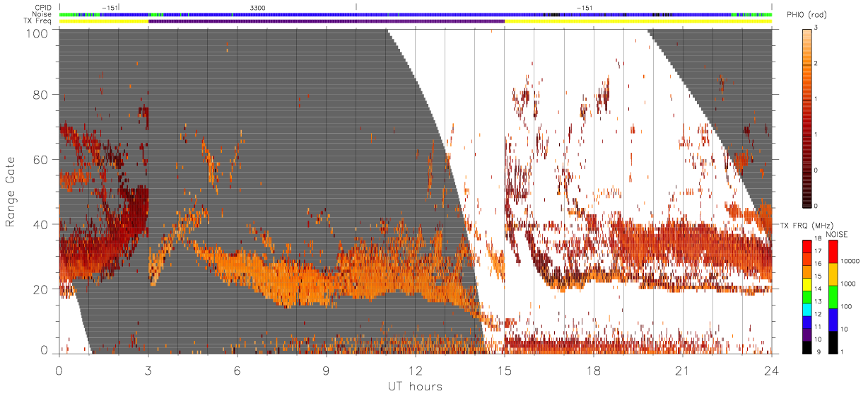The width and height of the screenshot is (868, 401).
Task: Click the "UT hours" x-axis title
Action: point(415,386)
